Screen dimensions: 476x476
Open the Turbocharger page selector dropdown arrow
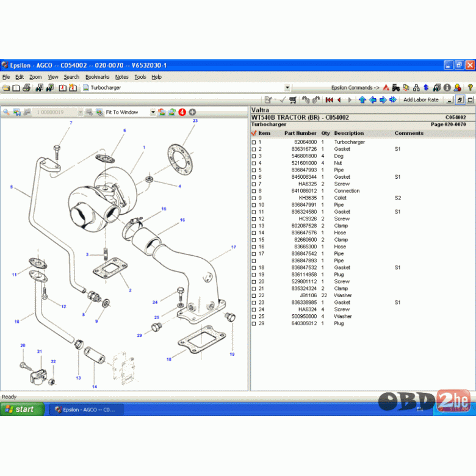click(x=287, y=88)
